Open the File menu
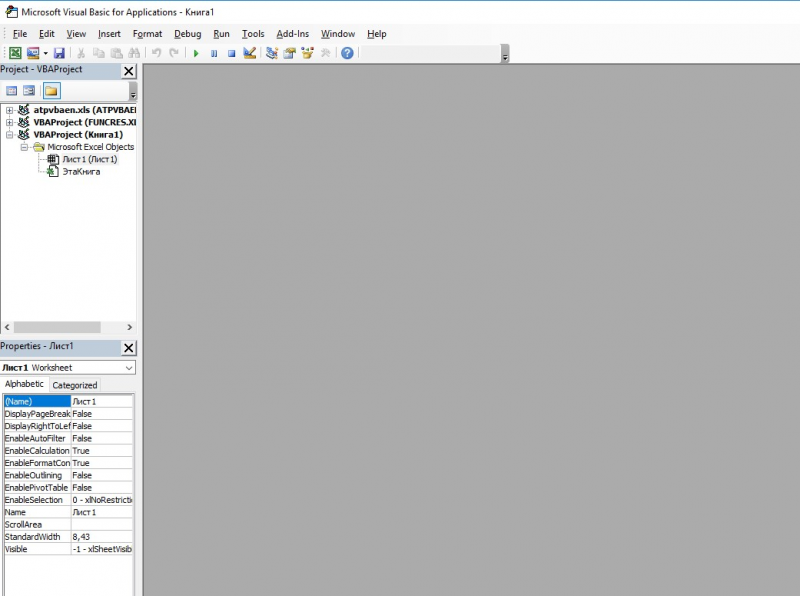Screen dimensions: 800x596 [x=20, y=34]
